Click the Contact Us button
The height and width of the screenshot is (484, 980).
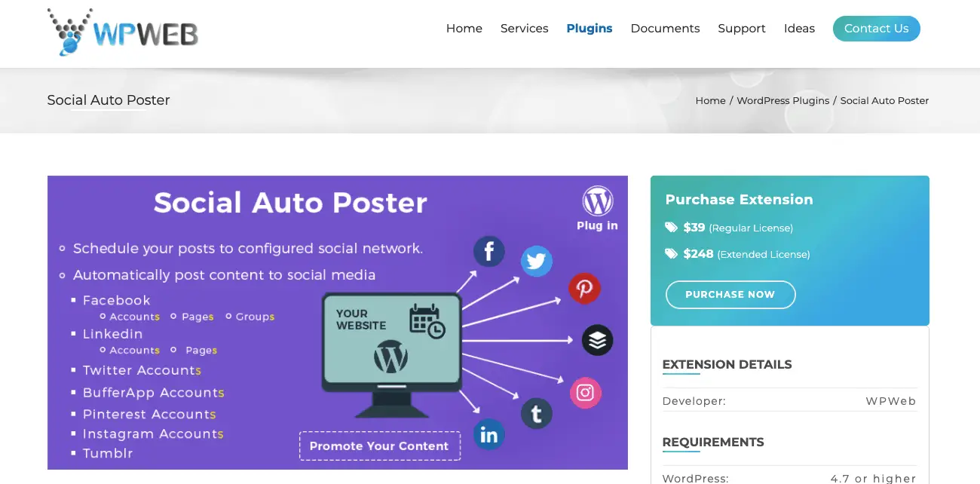(x=877, y=29)
